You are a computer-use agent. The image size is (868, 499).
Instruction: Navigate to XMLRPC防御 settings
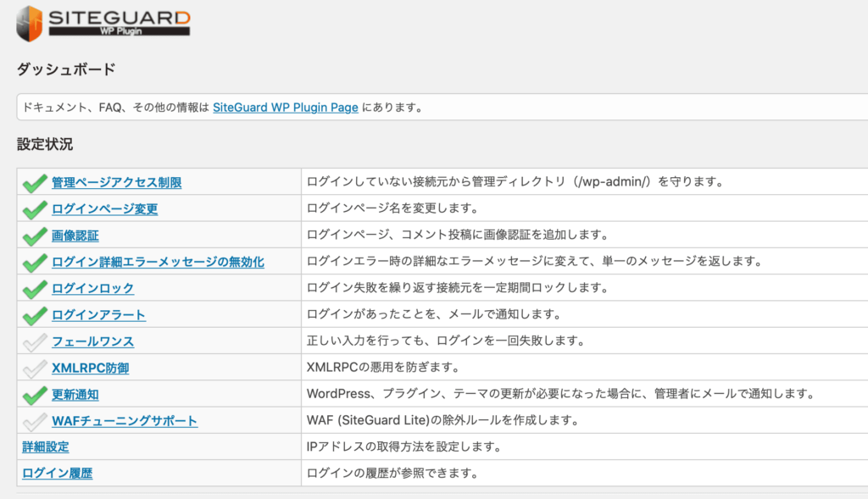90,369
